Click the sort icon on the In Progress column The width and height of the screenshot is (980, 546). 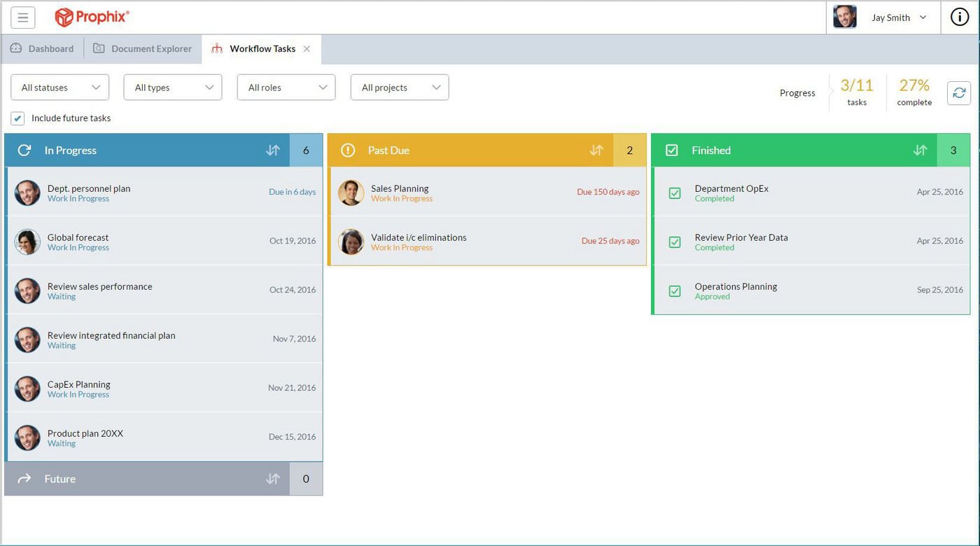click(x=273, y=150)
